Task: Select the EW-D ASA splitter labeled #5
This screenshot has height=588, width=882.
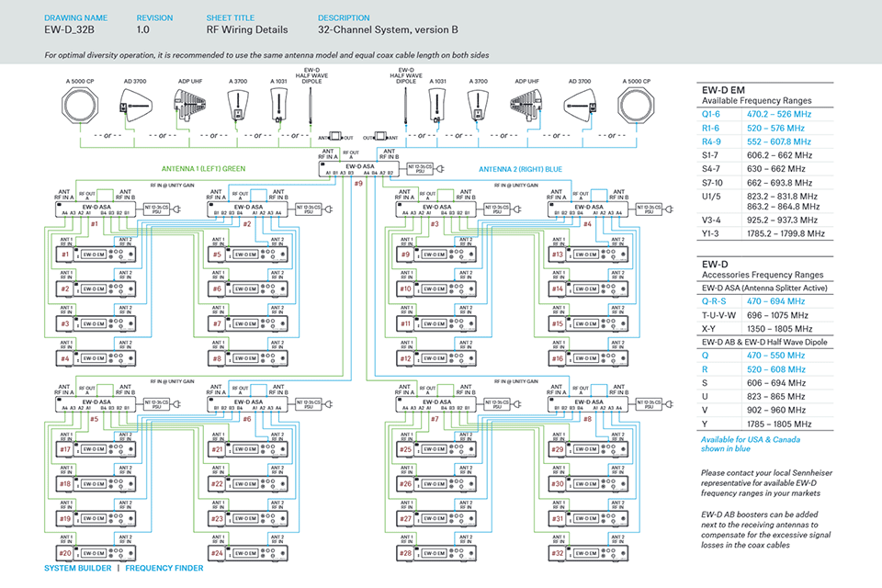Action: coord(96,404)
